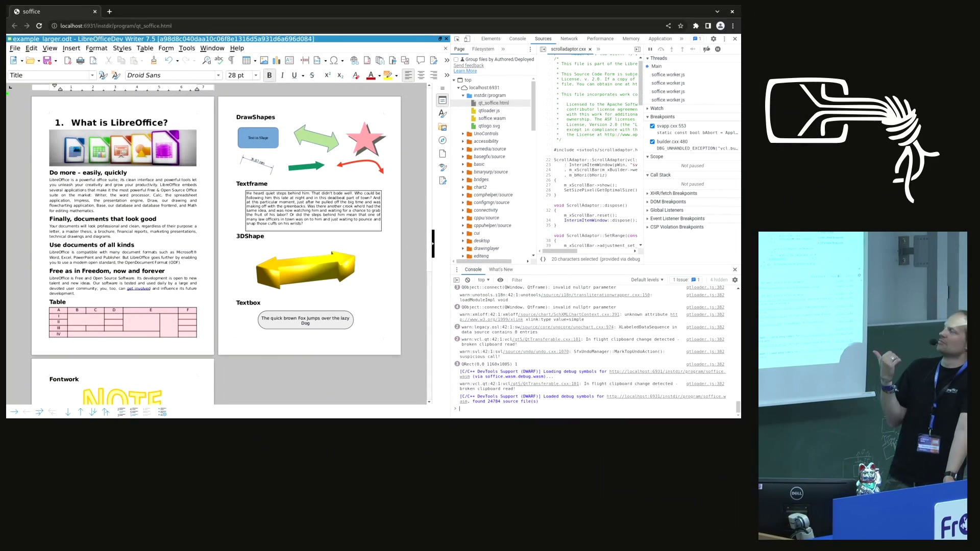Screen dimensions: 980x551
Task: Open Filesystem tab in Sources panel
Action: click(x=483, y=49)
